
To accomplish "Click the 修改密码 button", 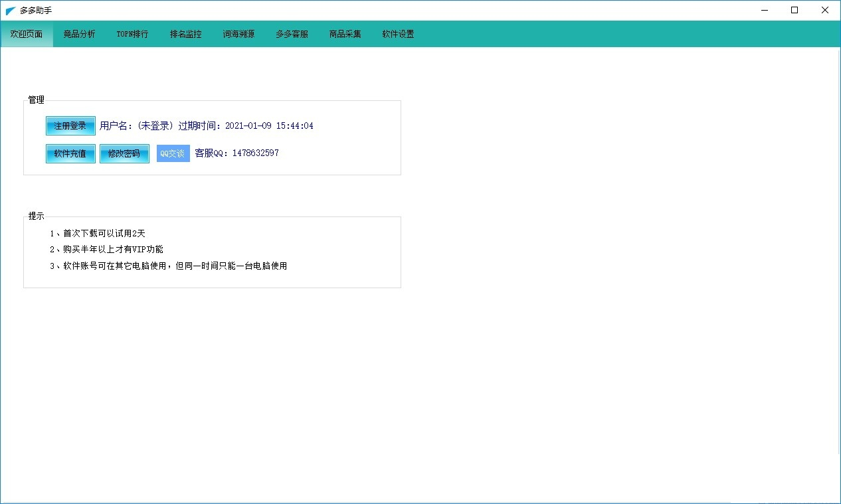I will point(124,153).
